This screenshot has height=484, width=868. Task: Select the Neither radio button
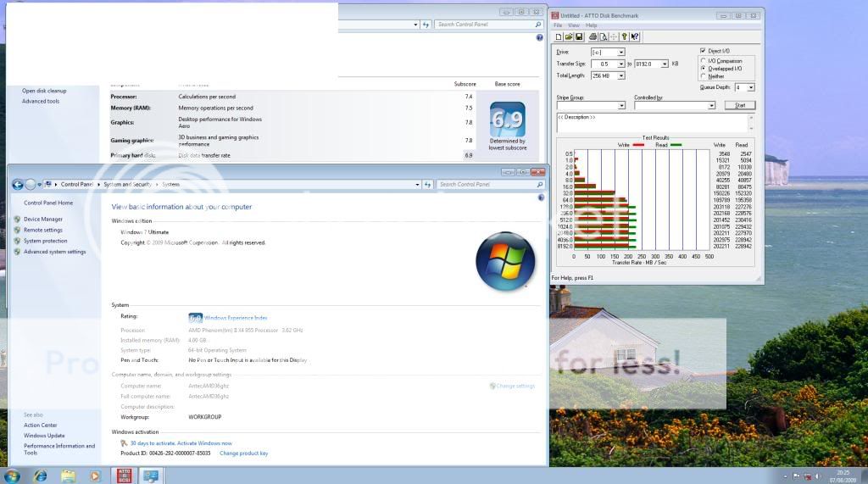point(703,76)
